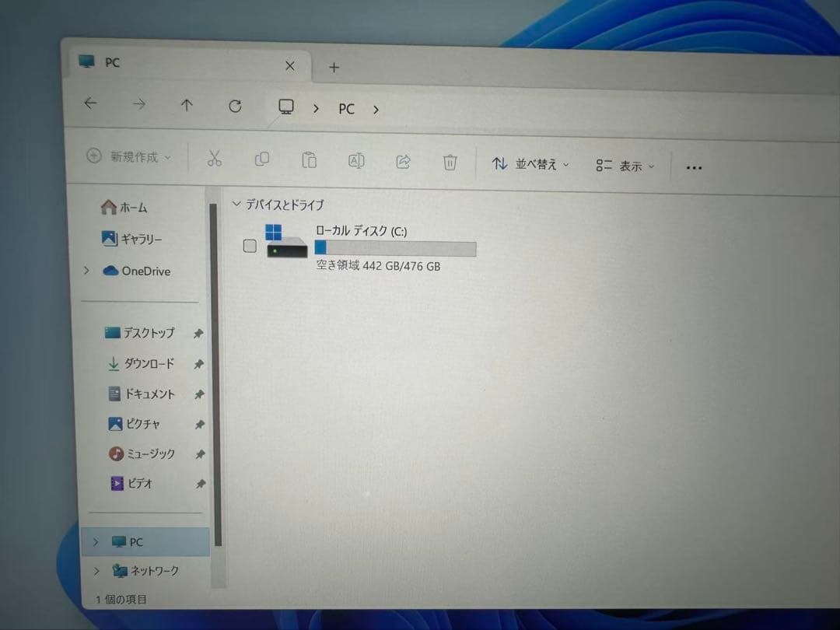Viewport: 840px width, 630px height.
Task: Open a new tab with the plus button
Action: point(334,67)
